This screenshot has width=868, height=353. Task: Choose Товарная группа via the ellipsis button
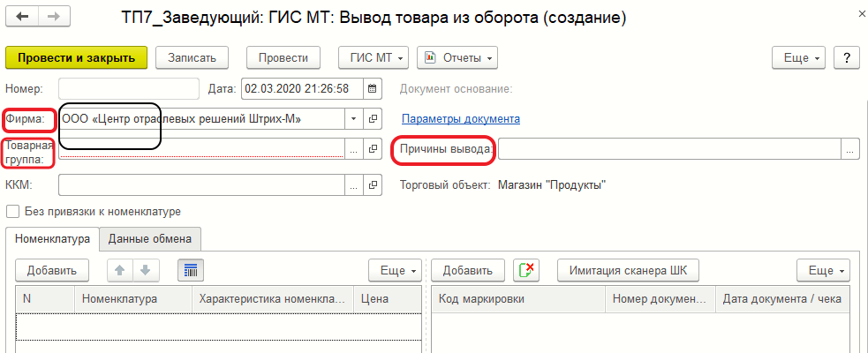354,148
